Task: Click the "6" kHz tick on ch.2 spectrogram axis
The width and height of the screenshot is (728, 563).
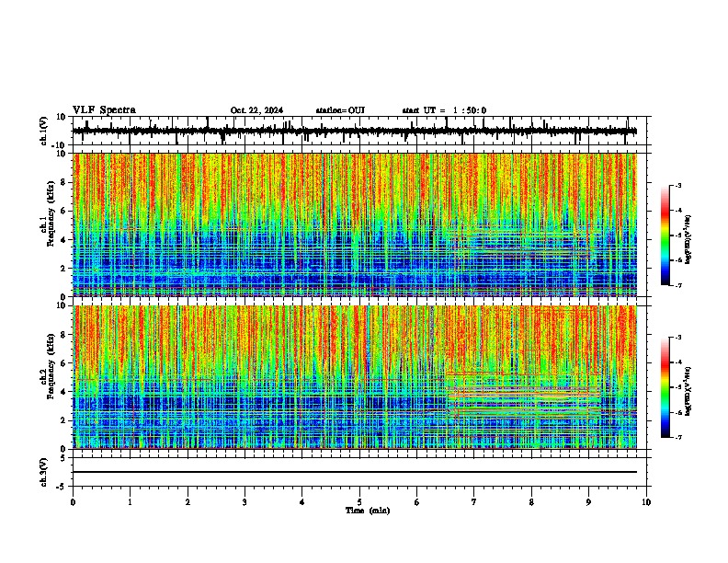Action: point(63,363)
